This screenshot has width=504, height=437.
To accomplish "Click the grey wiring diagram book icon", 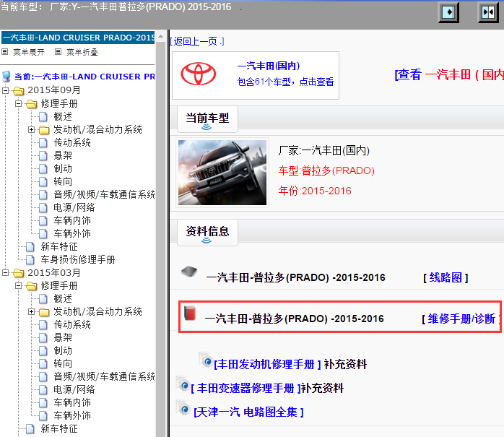I will click(189, 272).
